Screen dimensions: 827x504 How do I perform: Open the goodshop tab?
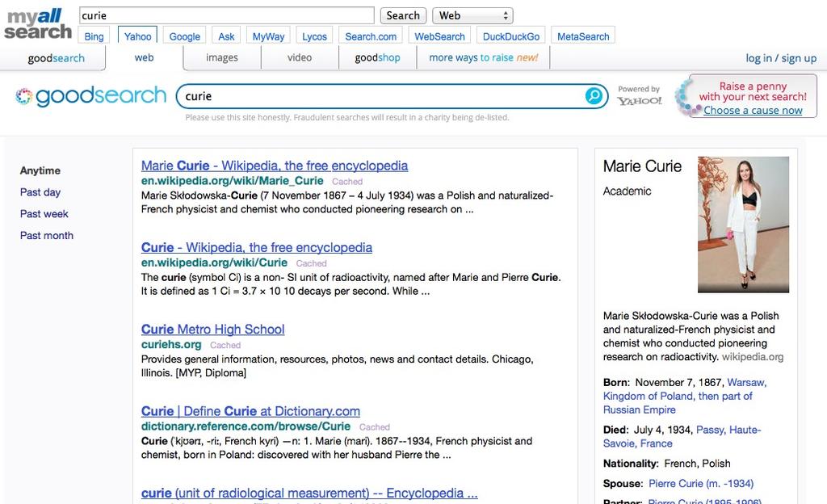(378, 57)
